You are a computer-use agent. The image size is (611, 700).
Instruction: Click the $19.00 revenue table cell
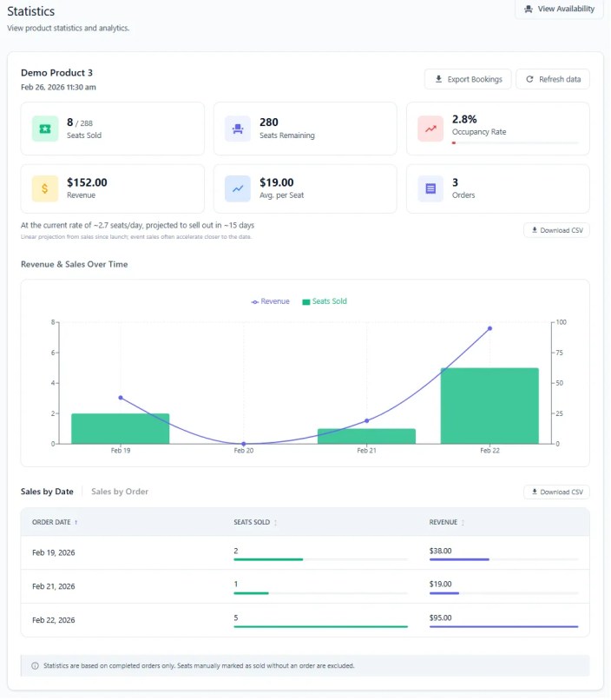[x=440, y=584]
